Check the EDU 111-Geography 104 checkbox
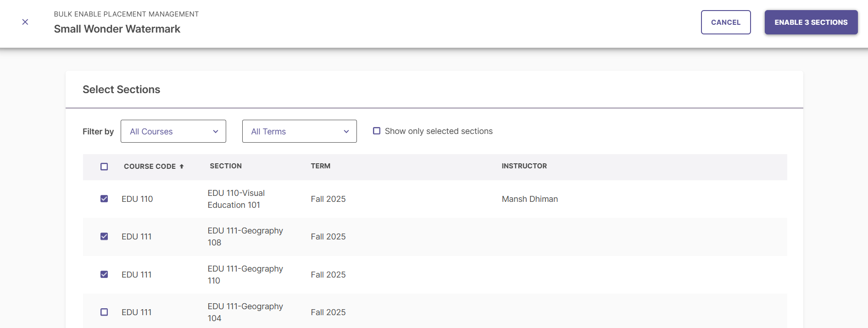The width and height of the screenshot is (868, 328). click(x=104, y=312)
